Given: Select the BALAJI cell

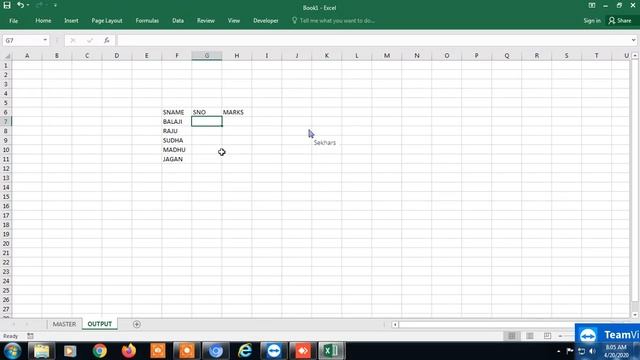Looking at the screenshot, I should [177, 122].
